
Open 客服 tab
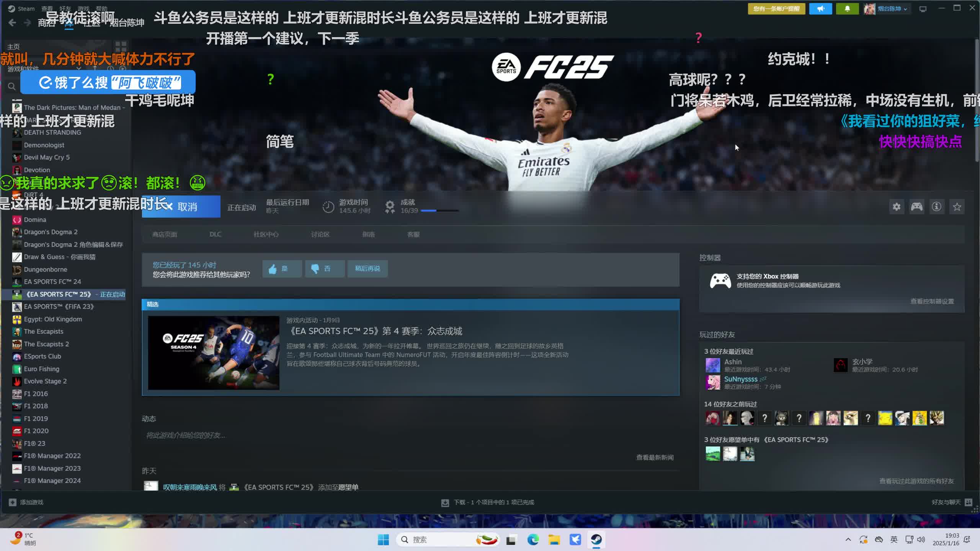tap(413, 234)
